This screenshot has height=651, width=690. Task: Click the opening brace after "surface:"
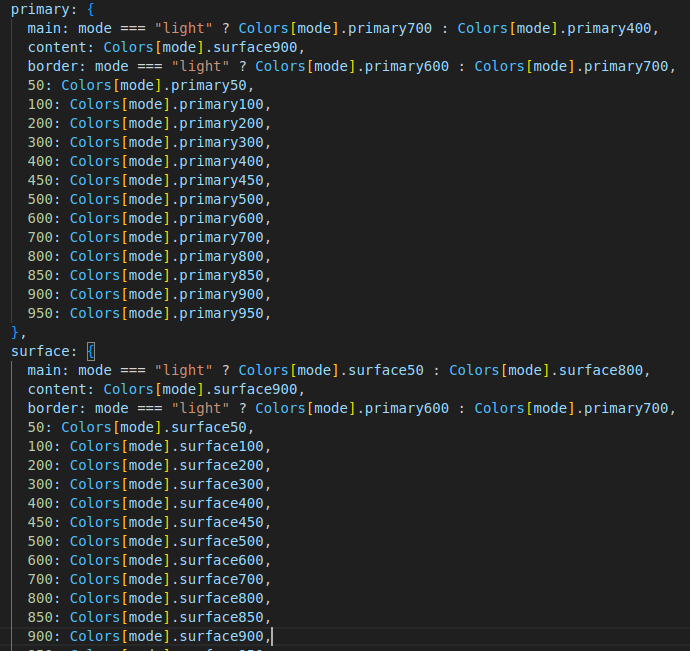point(90,351)
